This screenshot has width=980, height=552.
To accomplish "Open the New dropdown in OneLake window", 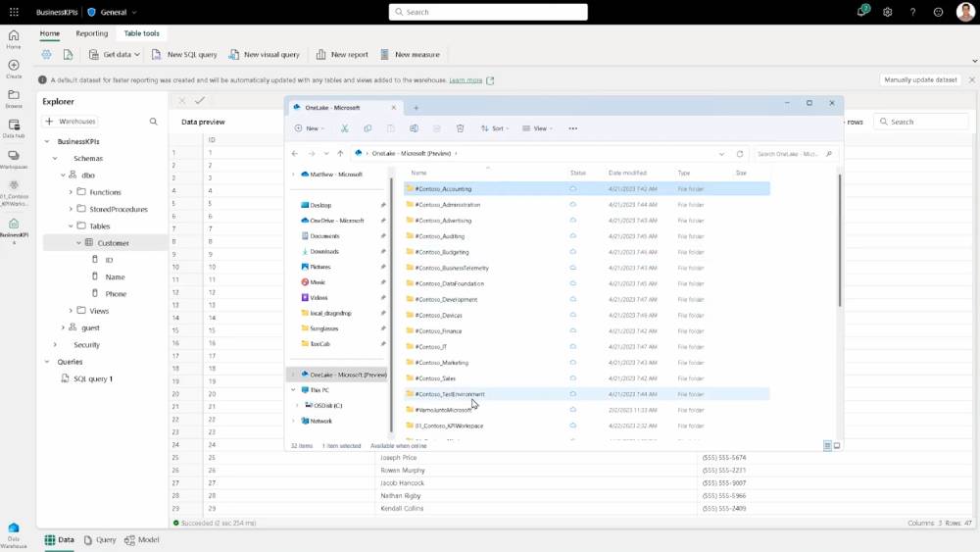I will [x=309, y=128].
